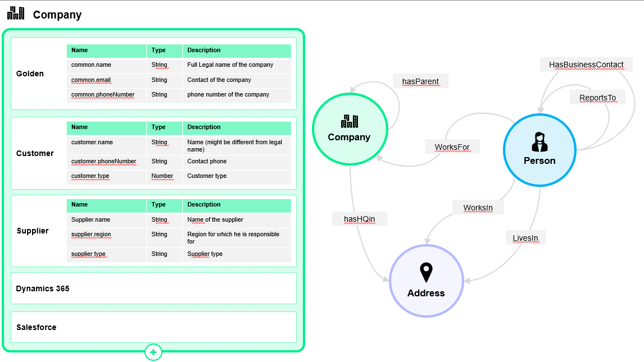
Task: Click the Supplier section label
Action: [x=33, y=231]
